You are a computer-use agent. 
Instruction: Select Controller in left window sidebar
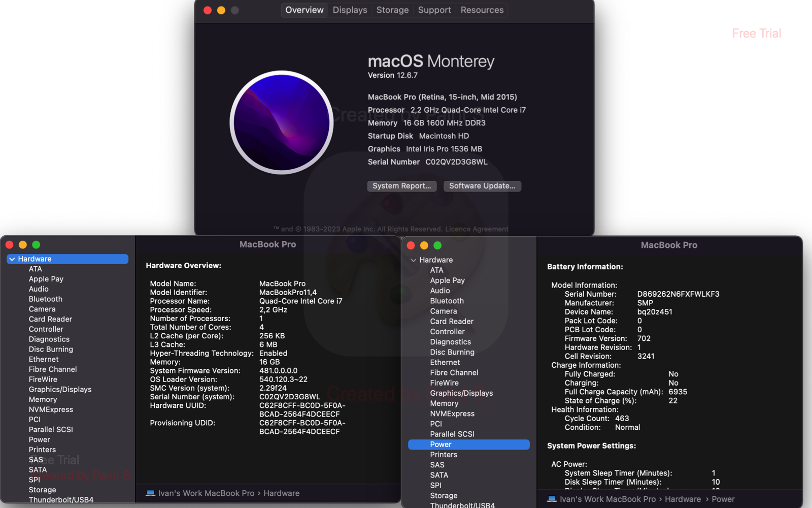(46, 329)
